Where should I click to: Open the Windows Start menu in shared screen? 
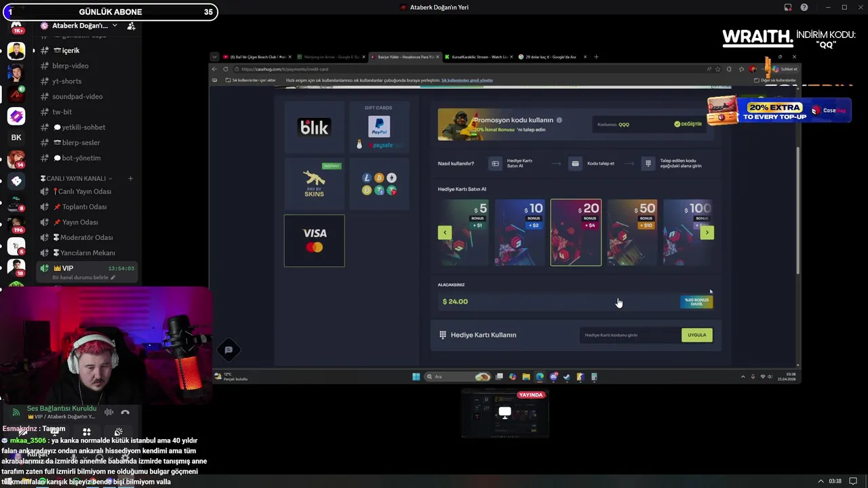tap(416, 377)
